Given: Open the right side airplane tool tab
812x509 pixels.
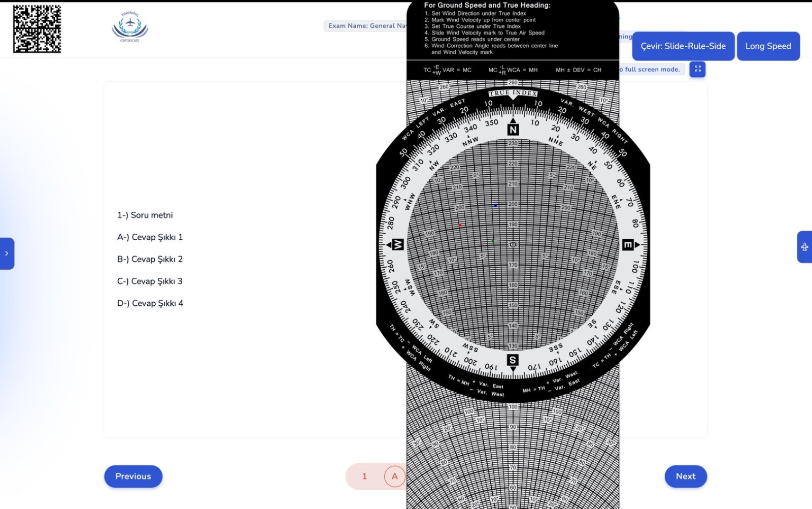Looking at the screenshot, I should click(804, 247).
